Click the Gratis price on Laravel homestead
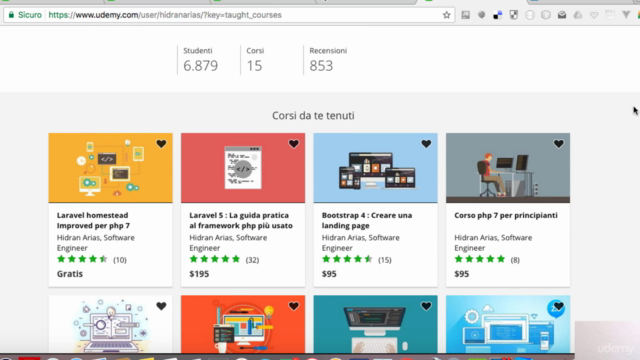Screen dimensions: 640x360 tap(70, 274)
